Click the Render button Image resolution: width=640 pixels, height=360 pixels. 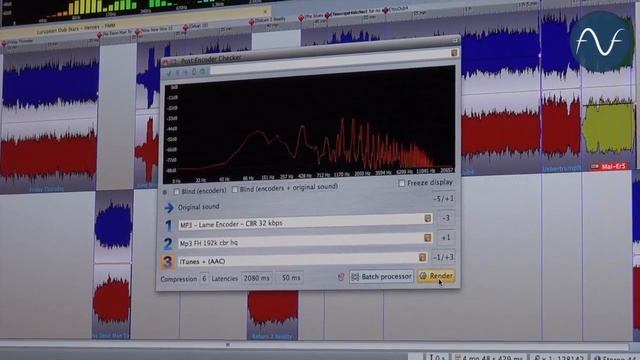(x=436, y=276)
